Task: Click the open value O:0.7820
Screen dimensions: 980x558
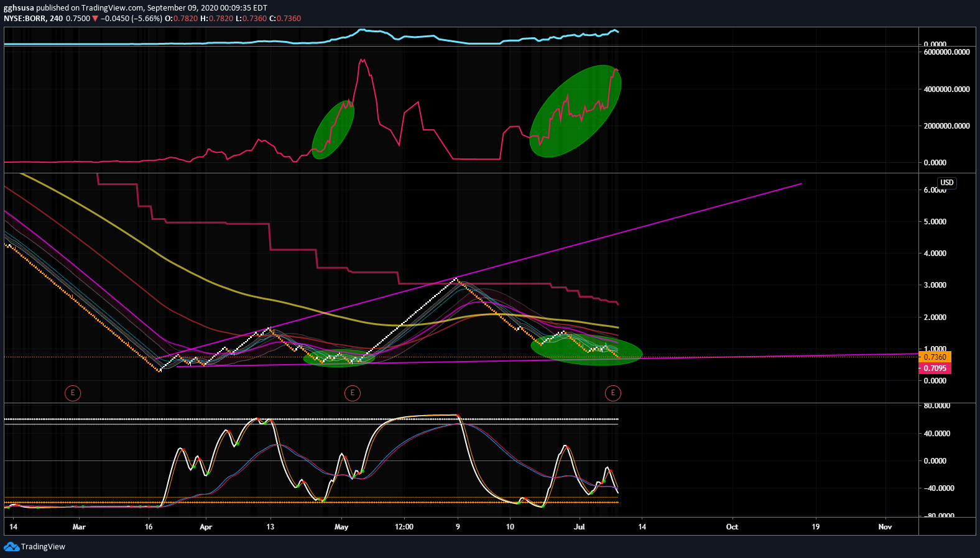Action: 181,19
